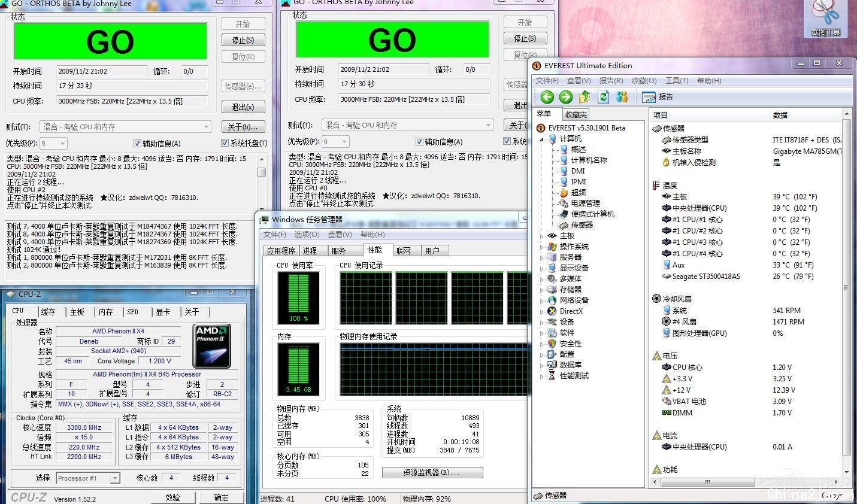Click 温度 thermometer section icon

point(656,186)
